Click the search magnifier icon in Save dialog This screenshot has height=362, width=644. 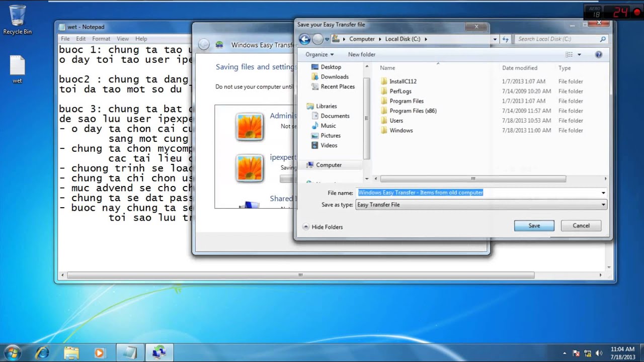(603, 39)
